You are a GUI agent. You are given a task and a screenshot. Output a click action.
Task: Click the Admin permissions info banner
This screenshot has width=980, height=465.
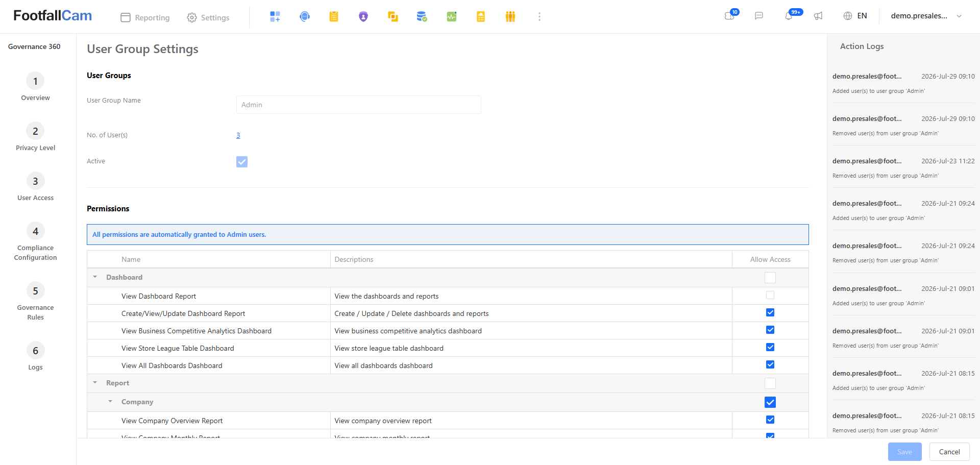[x=448, y=235]
